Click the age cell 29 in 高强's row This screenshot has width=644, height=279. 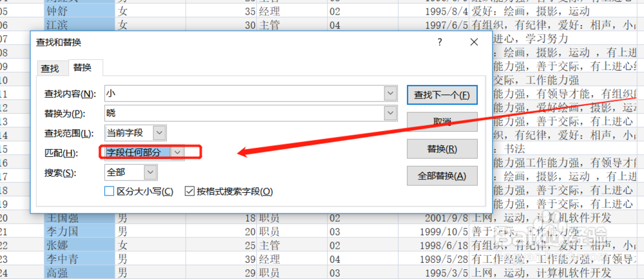222,273
